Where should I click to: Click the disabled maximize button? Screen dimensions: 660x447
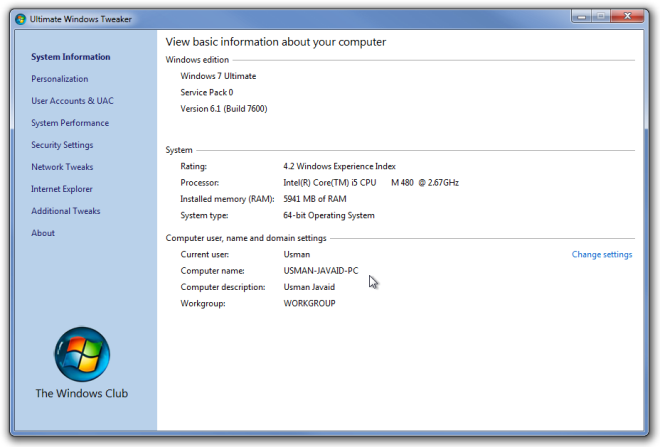[601, 16]
